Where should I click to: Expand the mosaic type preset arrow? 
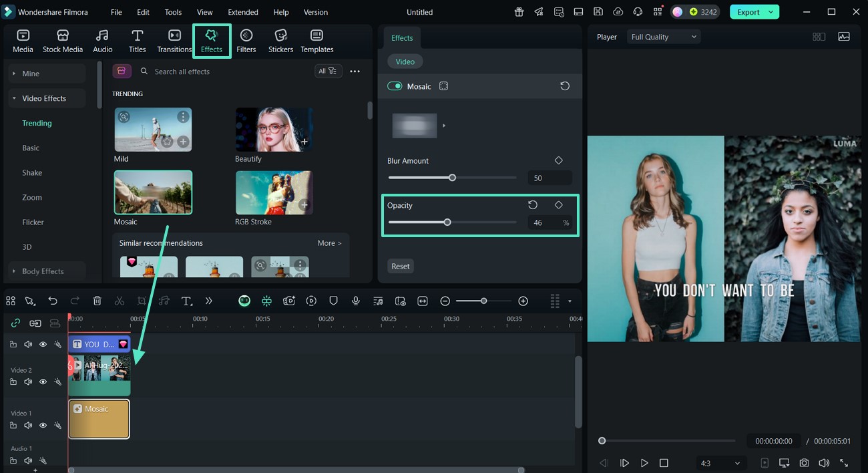(444, 126)
